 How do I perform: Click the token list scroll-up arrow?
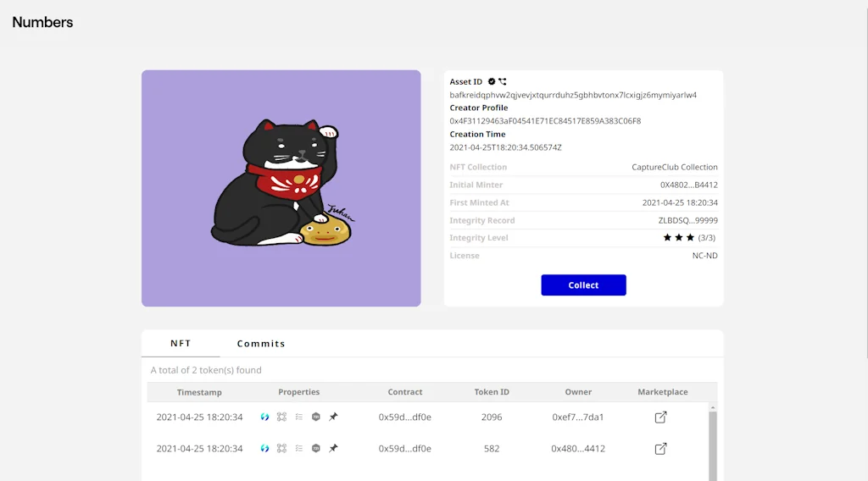coord(713,407)
